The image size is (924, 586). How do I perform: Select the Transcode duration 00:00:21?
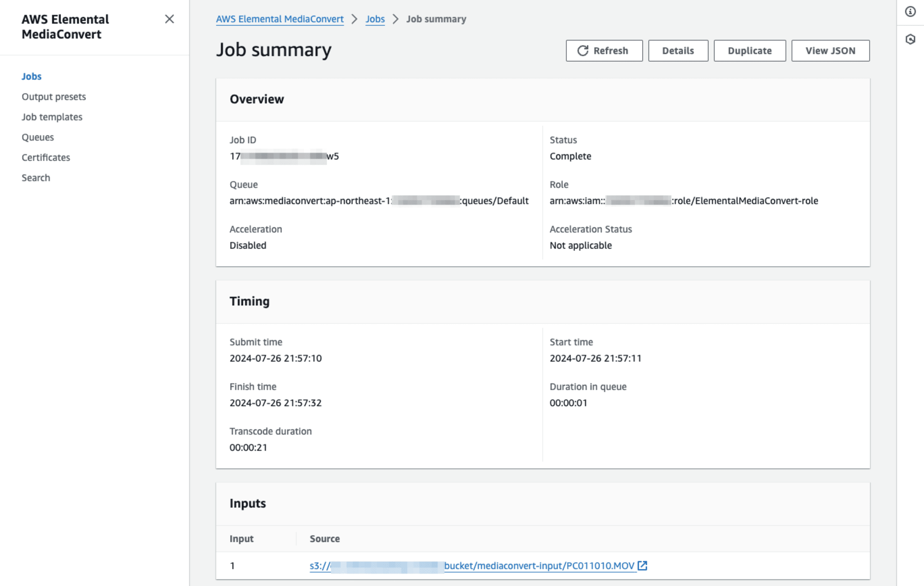(x=248, y=447)
